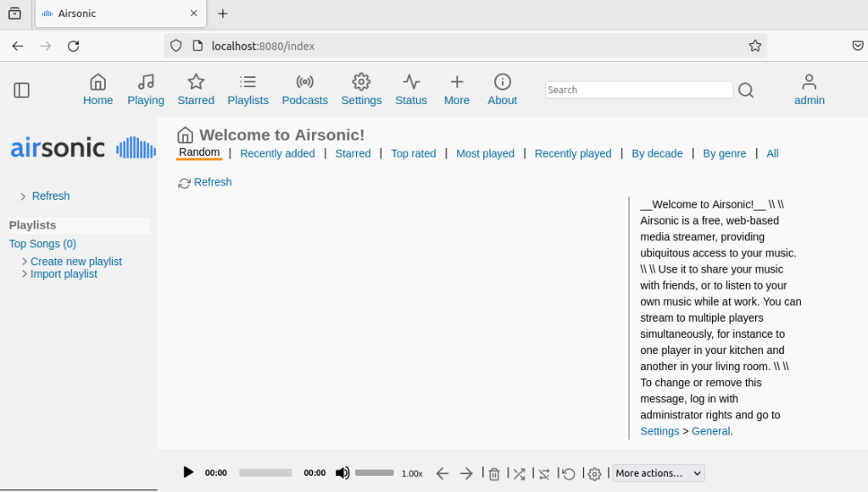Click the search magnifier icon
868x492 pixels.
pyautogui.click(x=746, y=90)
